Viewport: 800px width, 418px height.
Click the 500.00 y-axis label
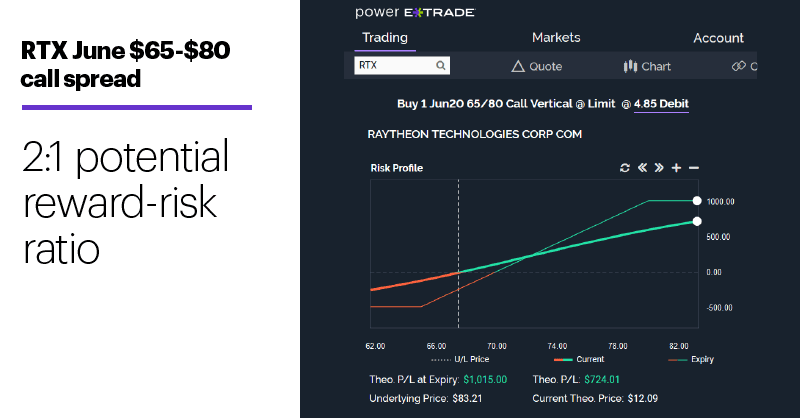[718, 237]
